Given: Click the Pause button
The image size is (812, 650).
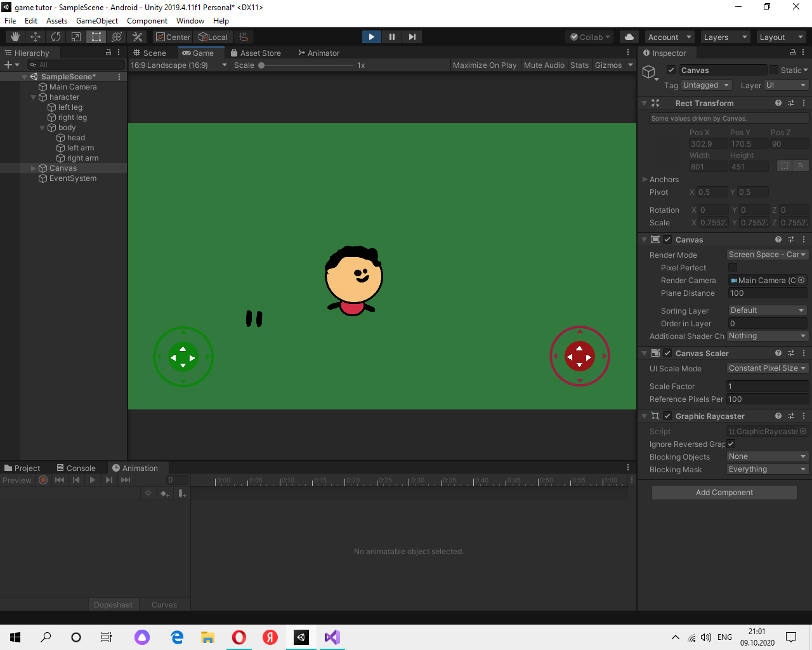Looking at the screenshot, I should (392, 37).
